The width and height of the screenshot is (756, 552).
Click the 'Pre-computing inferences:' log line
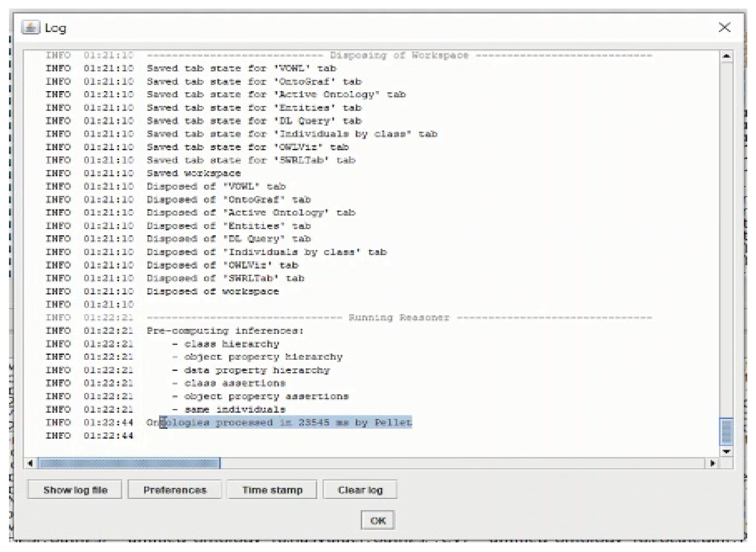pyautogui.click(x=225, y=331)
